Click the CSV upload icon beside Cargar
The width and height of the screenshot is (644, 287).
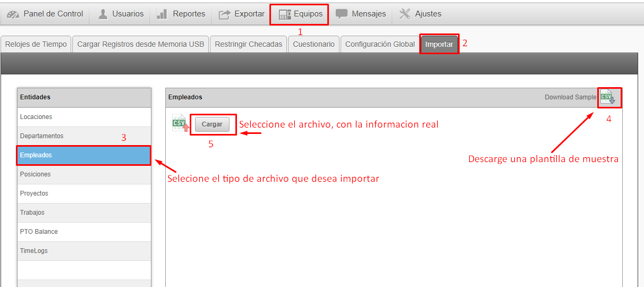[181, 123]
